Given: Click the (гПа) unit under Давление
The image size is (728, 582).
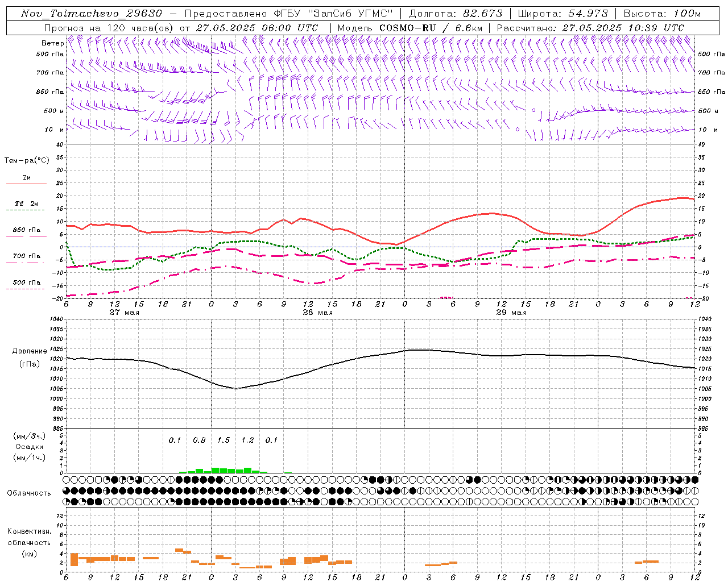Looking at the screenshot, I should (30, 364).
